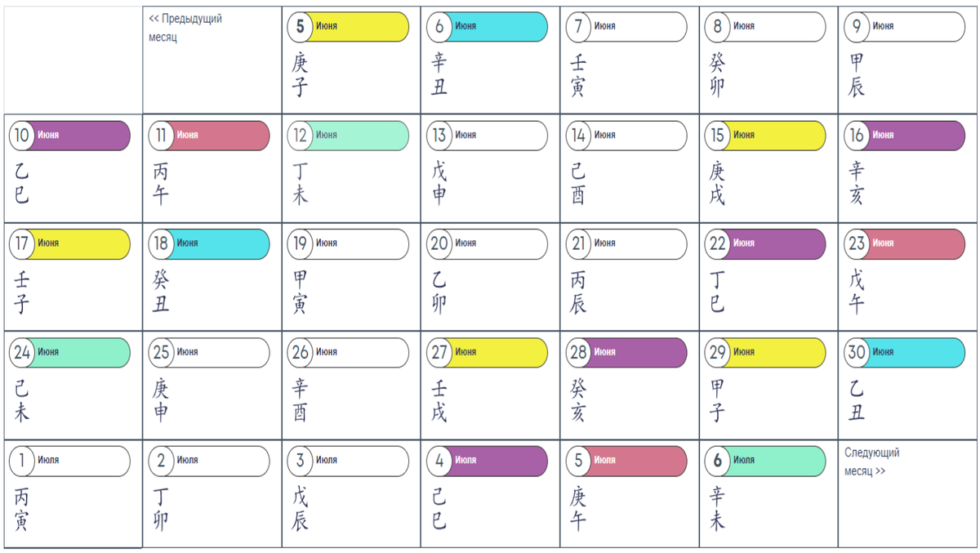Click the purple 10 June date badge
The image size is (980, 553).
[x=69, y=136]
